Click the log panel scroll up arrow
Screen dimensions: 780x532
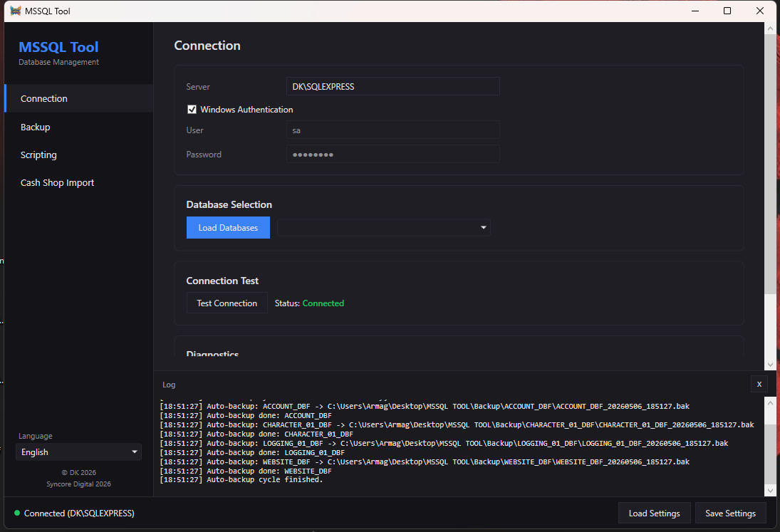click(x=770, y=402)
